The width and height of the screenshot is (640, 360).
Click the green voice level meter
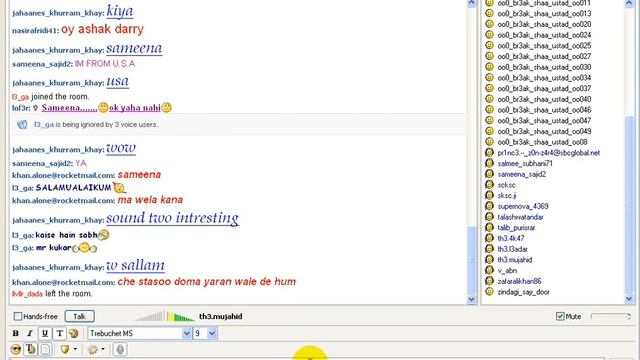(x=180, y=316)
